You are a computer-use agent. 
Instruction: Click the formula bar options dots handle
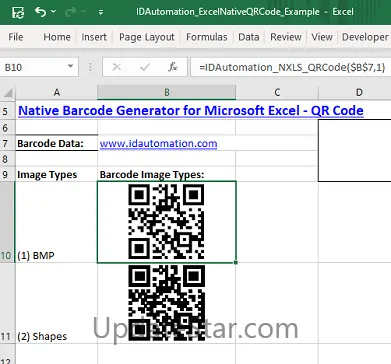90,67
